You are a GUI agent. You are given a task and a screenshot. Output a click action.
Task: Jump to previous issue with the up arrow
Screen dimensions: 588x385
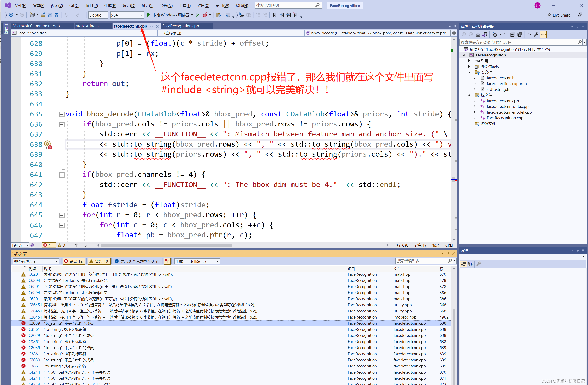point(76,245)
